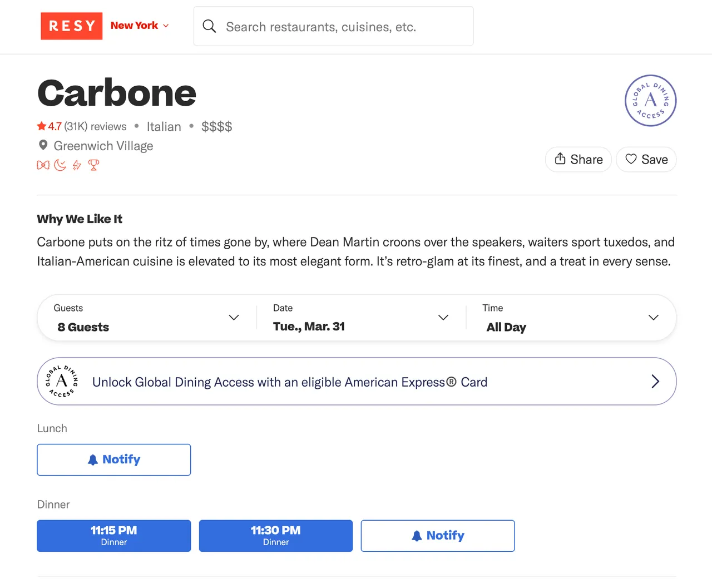Click the red star rating icon
The image size is (712, 588).
pyautogui.click(x=42, y=126)
